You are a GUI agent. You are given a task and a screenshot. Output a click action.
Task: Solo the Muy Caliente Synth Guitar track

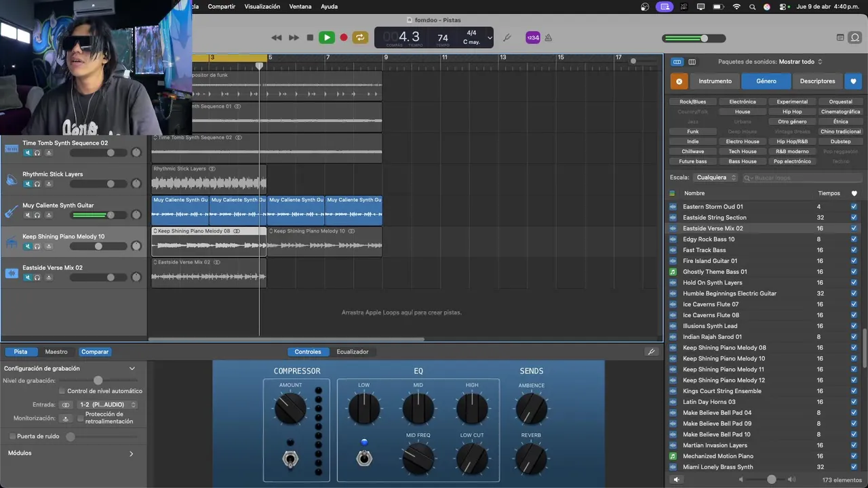(x=37, y=215)
